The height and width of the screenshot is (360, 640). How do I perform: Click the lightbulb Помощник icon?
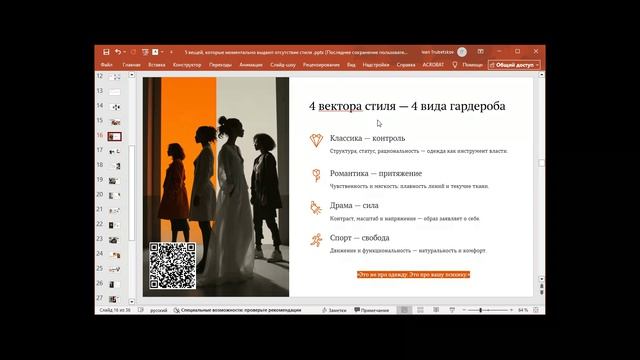coord(455,65)
